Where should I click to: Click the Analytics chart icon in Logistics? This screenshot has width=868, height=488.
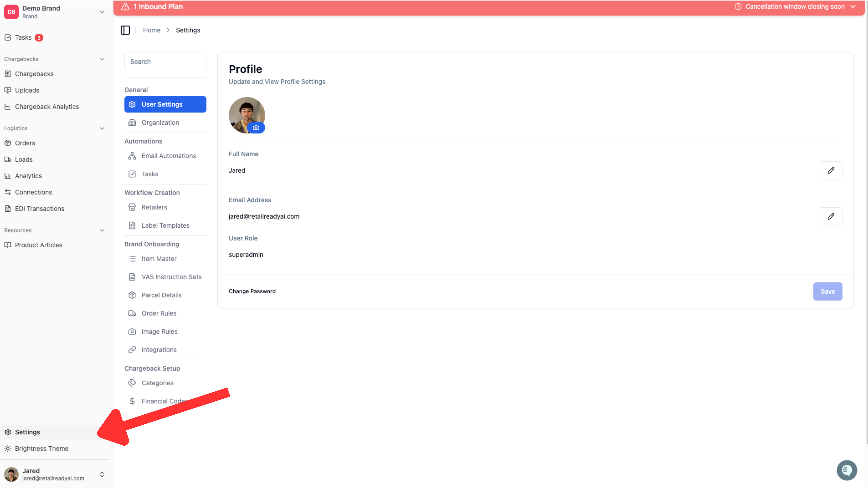click(x=8, y=176)
